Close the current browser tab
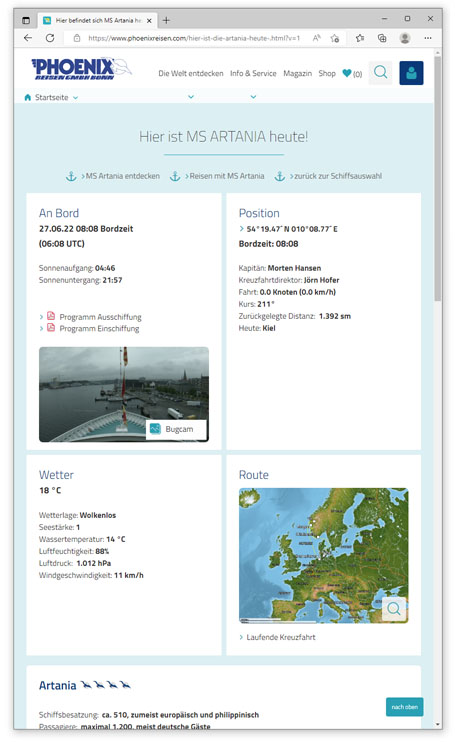 [149, 20]
